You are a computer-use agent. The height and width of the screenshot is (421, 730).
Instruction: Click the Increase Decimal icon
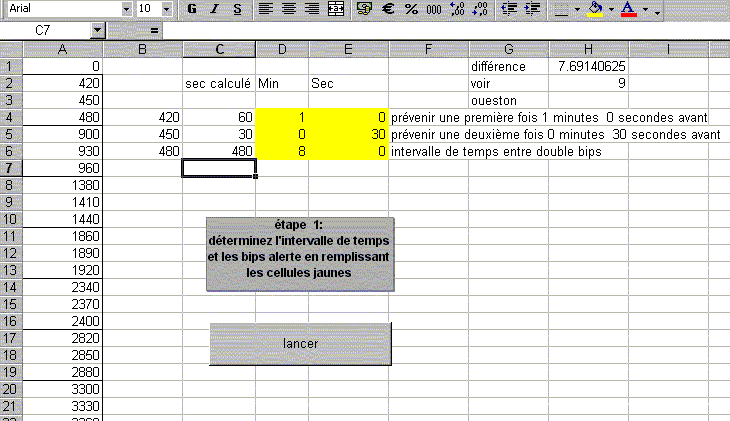[x=457, y=8]
